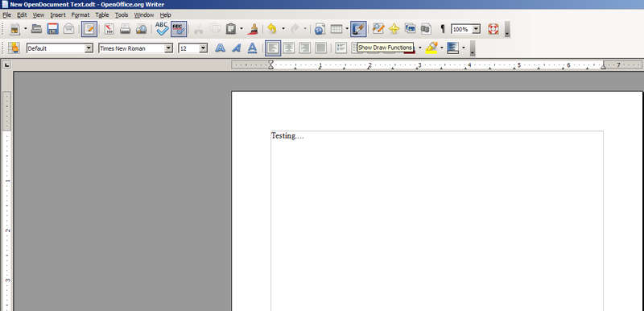Open the Table menu
The image size is (644, 311).
point(102,15)
